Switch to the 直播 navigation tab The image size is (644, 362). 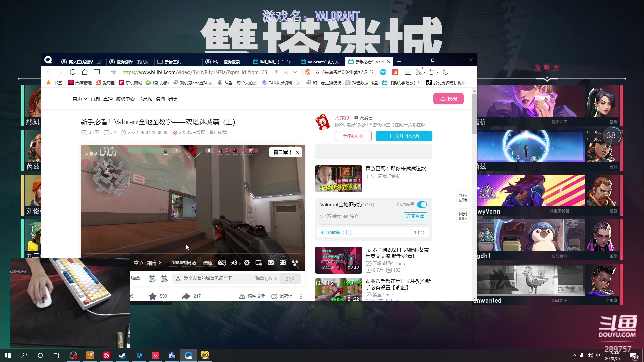point(108,98)
